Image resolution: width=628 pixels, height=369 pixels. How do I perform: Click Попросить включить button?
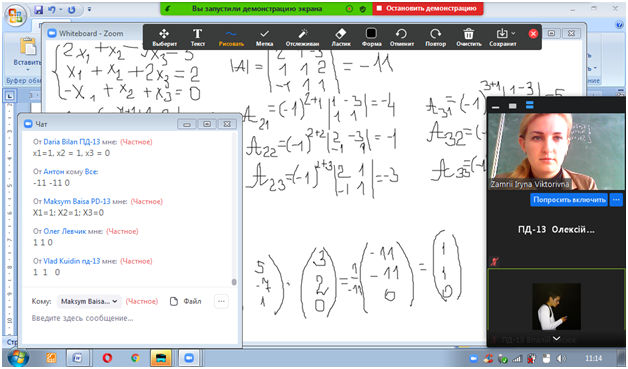coord(569,200)
